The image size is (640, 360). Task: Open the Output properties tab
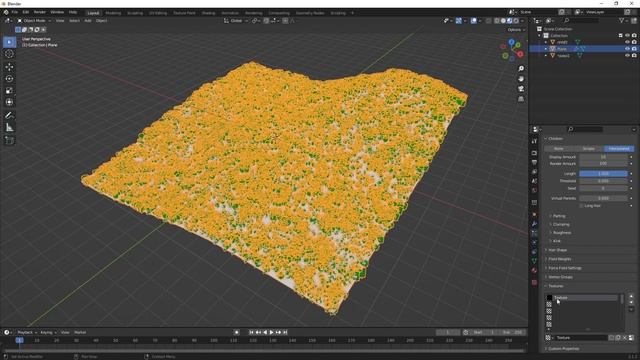[534, 162]
